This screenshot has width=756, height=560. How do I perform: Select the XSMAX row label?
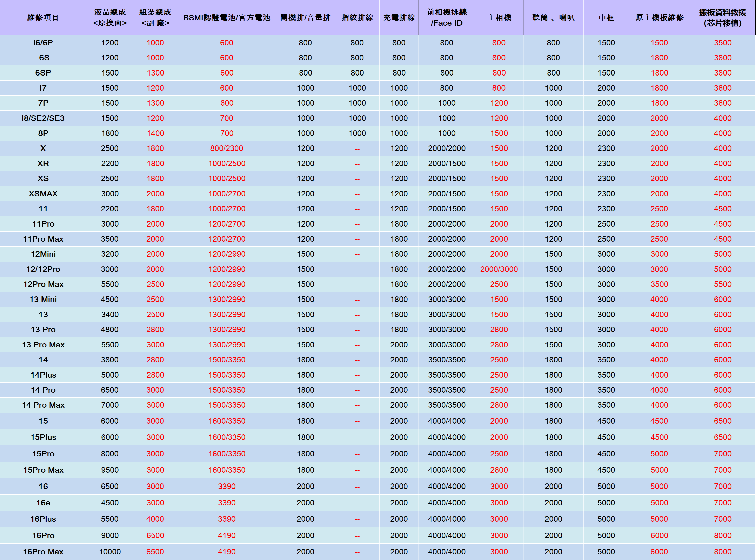(x=43, y=194)
